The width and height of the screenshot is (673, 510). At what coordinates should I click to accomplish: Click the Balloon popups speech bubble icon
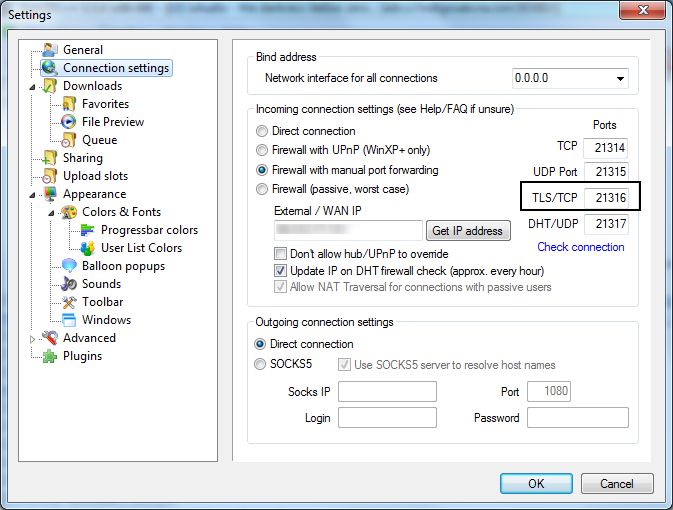(69, 266)
